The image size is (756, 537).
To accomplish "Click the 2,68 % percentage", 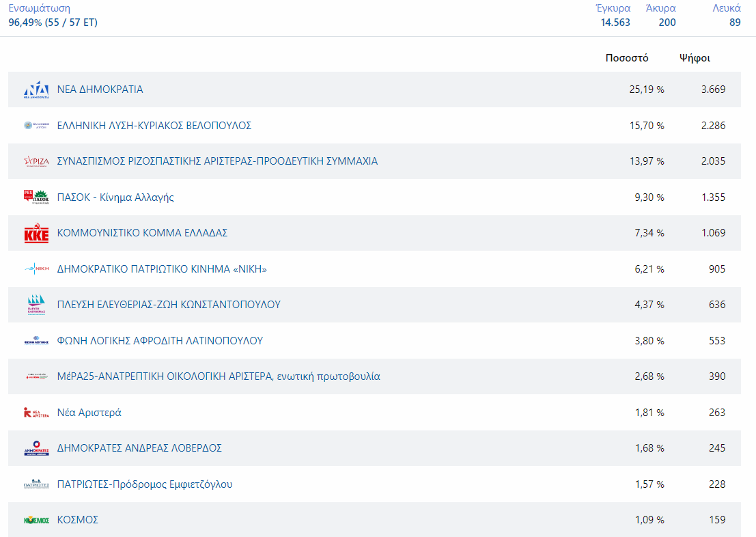I will pyautogui.click(x=649, y=376).
